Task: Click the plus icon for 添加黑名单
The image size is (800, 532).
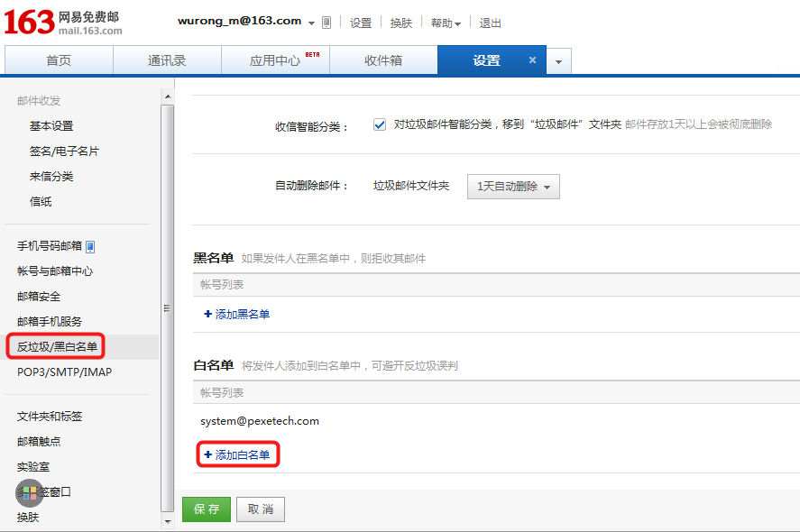Action: [x=207, y=314]
